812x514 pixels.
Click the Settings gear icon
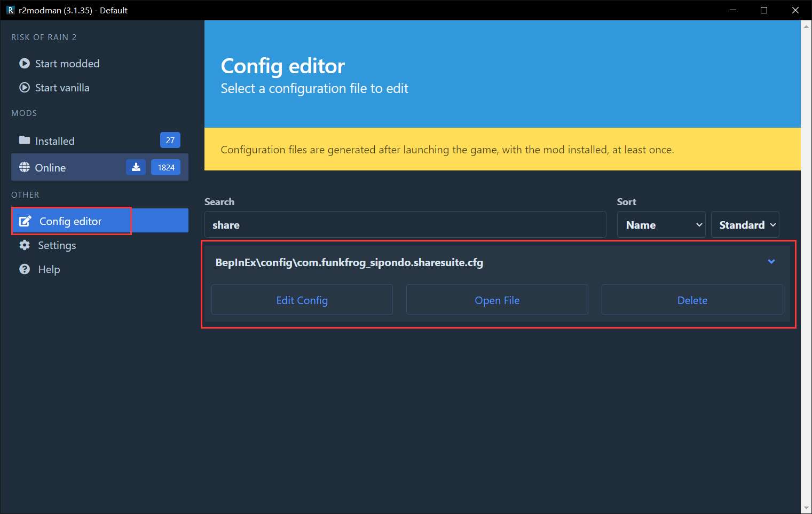(x=25, y=245)
